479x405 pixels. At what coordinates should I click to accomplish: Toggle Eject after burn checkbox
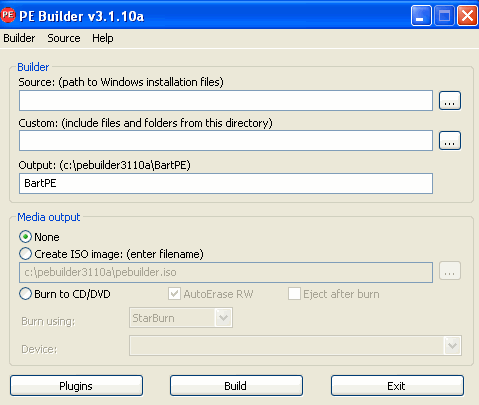click(x=294, y=294)
